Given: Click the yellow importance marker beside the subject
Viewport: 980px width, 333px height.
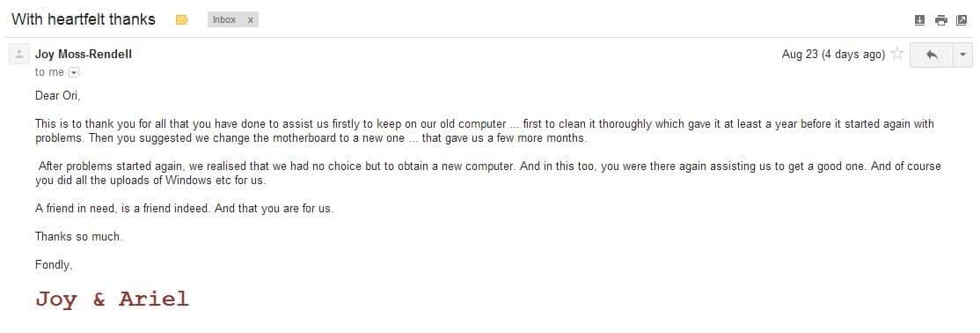Looking at the screenshot, I should point(182,20).
